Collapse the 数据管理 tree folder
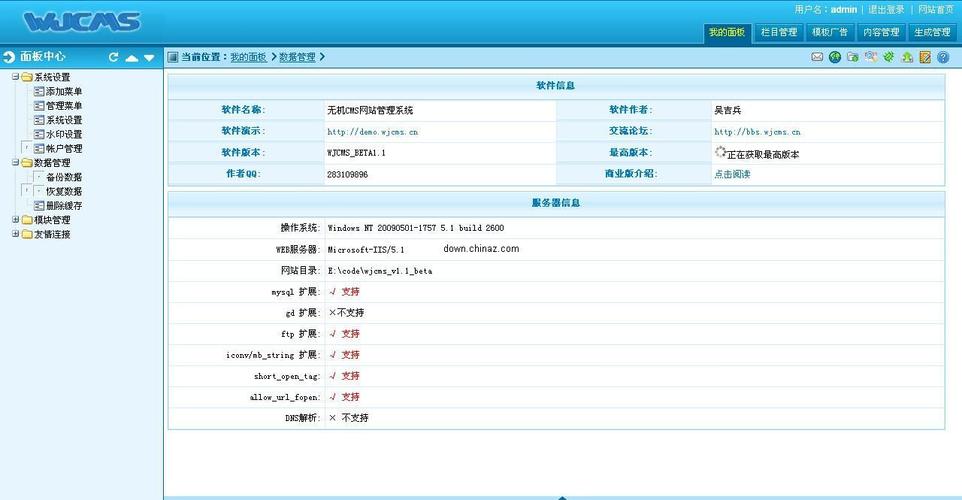The image size is (962, 500). click(15, 163)
